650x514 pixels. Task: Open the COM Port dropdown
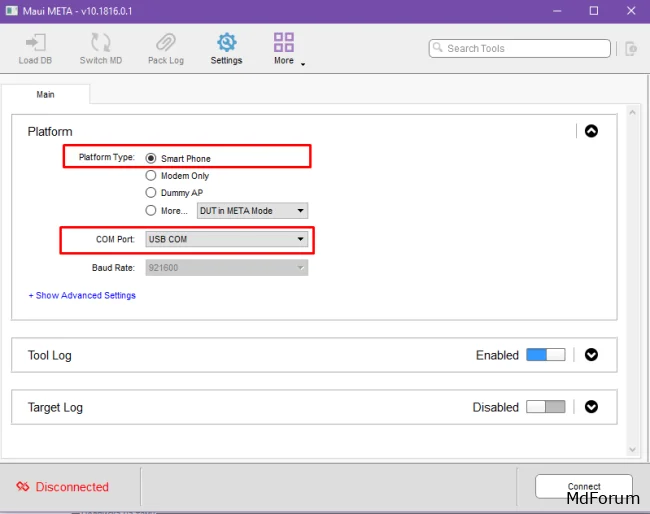pos(227,239)
